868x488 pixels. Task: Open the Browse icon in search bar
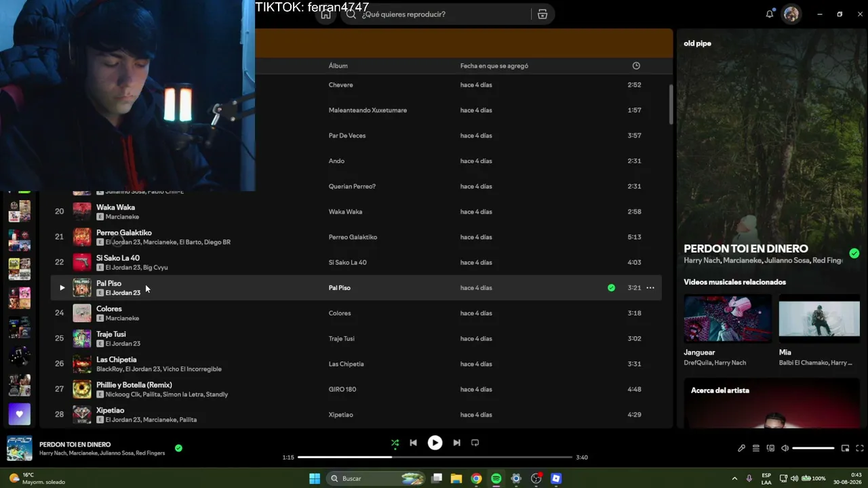click(x=542, y=14)
